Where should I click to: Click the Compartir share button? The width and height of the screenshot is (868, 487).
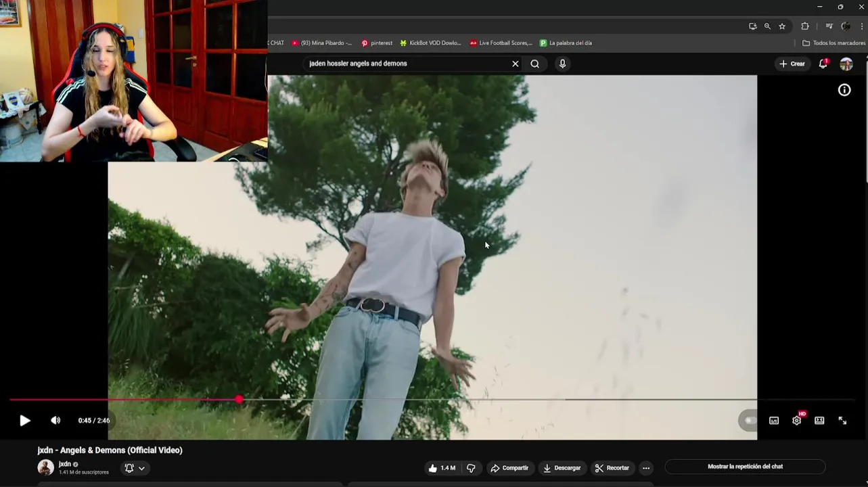[x=509, y=468]
